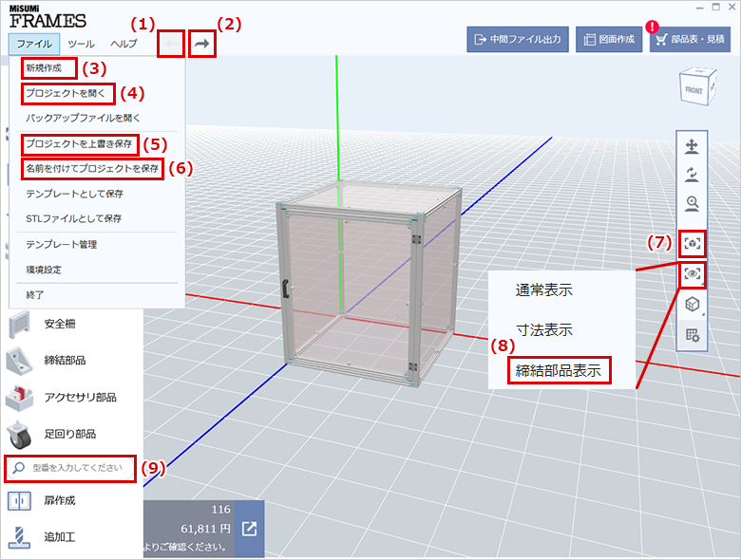Click the rotate view tool icon
Screen dimensions: 741x560
(693, 175)
